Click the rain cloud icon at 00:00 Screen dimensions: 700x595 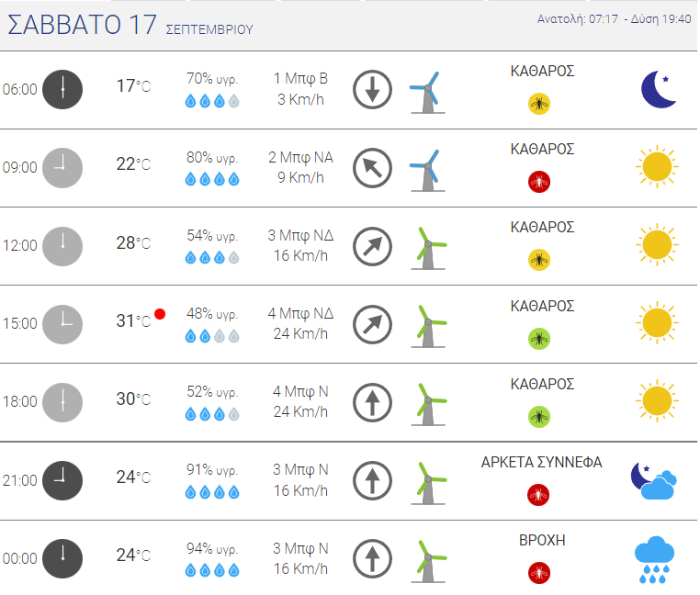[x=654, y=560]
